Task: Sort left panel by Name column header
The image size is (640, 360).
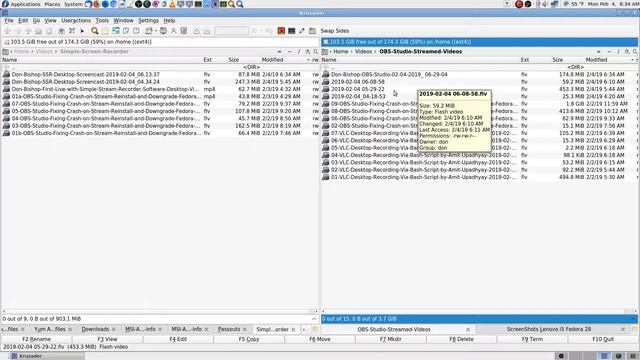Action: pyautogui.click(x=10, y=60)
